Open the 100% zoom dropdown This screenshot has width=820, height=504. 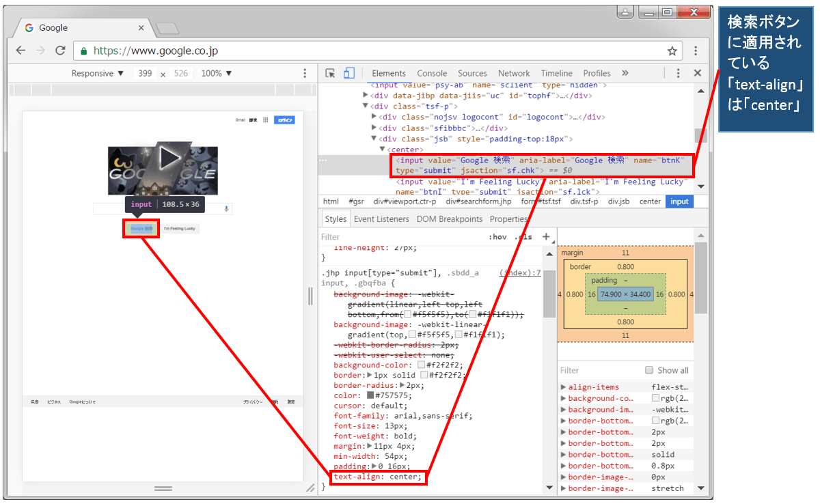tap(217, 73)
